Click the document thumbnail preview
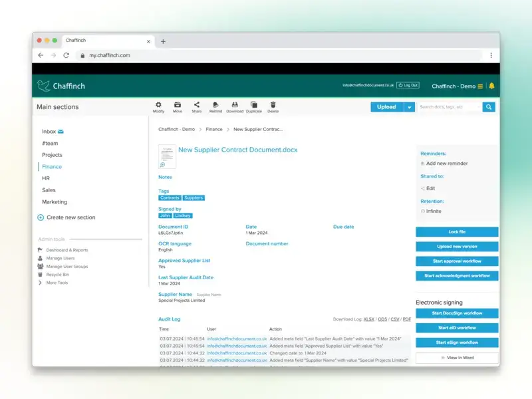The height and width of the screenshot is (399, 532). (168, 156)
